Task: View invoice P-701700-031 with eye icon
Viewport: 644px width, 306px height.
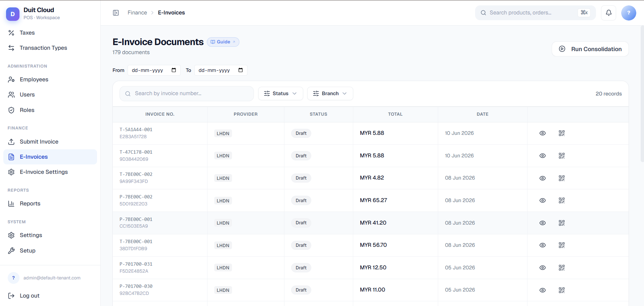Action: pos(543,268)
